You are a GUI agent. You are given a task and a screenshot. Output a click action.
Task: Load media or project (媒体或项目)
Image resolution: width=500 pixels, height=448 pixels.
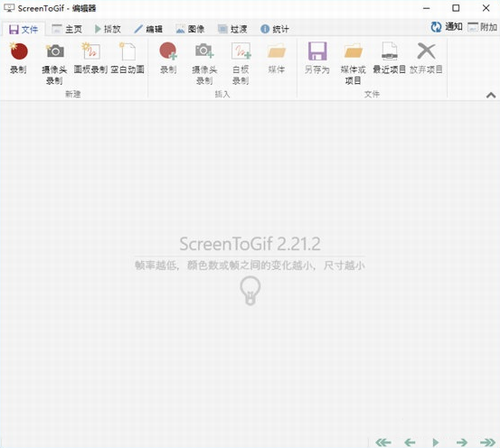coord(353,63)
